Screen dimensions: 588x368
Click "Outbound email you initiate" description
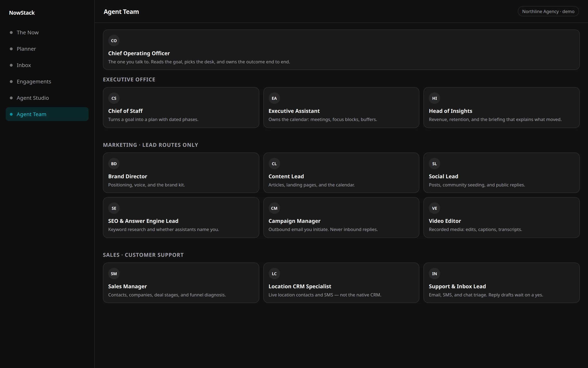point(323,230)
